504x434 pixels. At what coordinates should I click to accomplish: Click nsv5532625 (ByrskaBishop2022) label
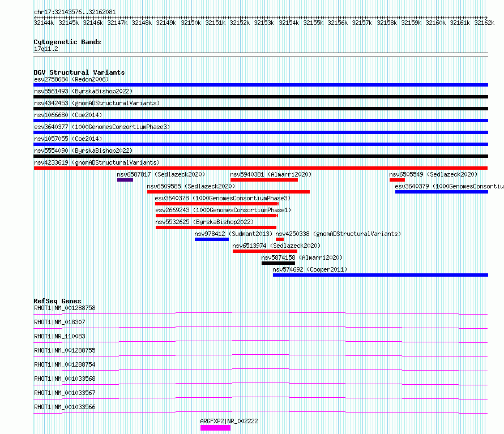click(x=204, y=222)
